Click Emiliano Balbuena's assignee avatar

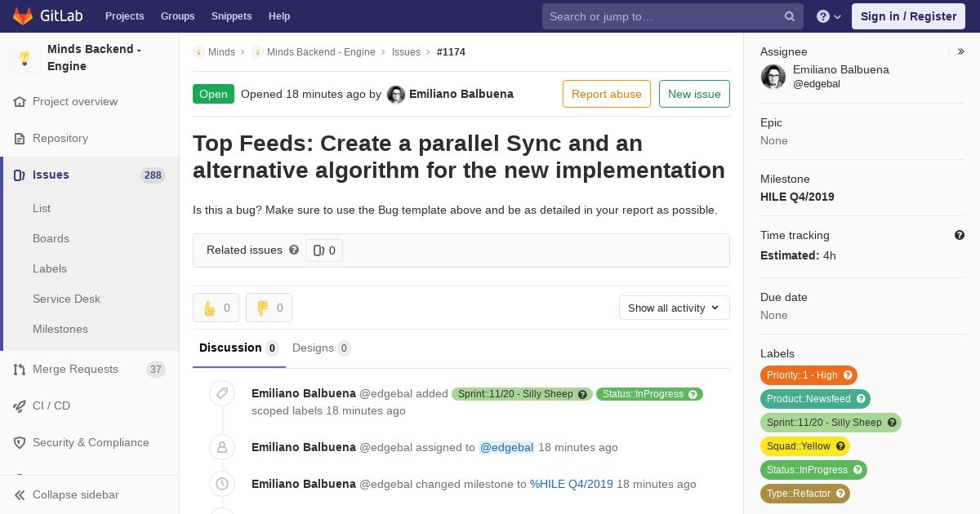click(x=773, y=77)
